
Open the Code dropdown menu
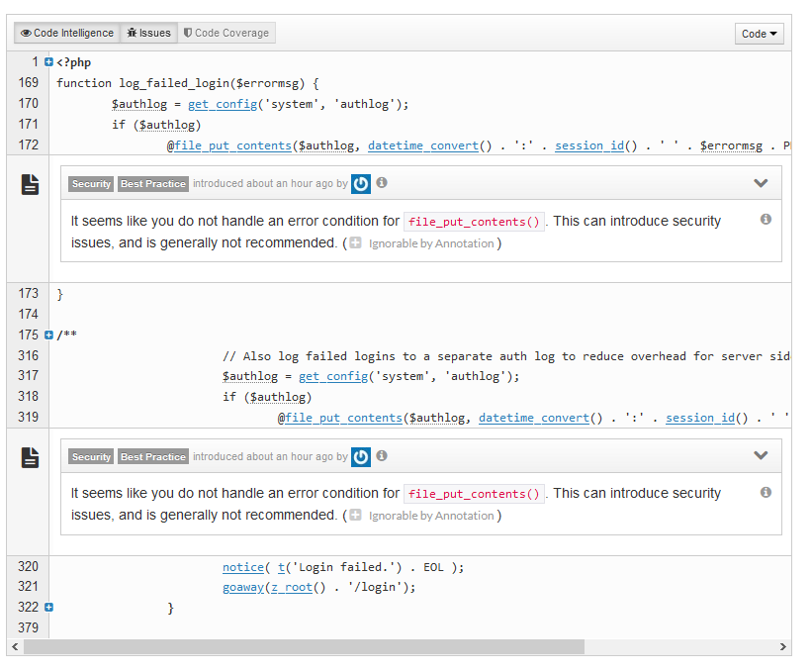coord(759,34)
